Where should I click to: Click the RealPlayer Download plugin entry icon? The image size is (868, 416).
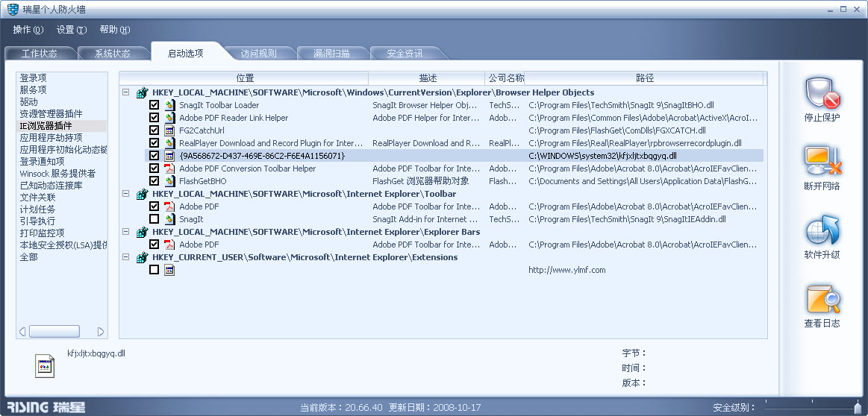point(169,143)
